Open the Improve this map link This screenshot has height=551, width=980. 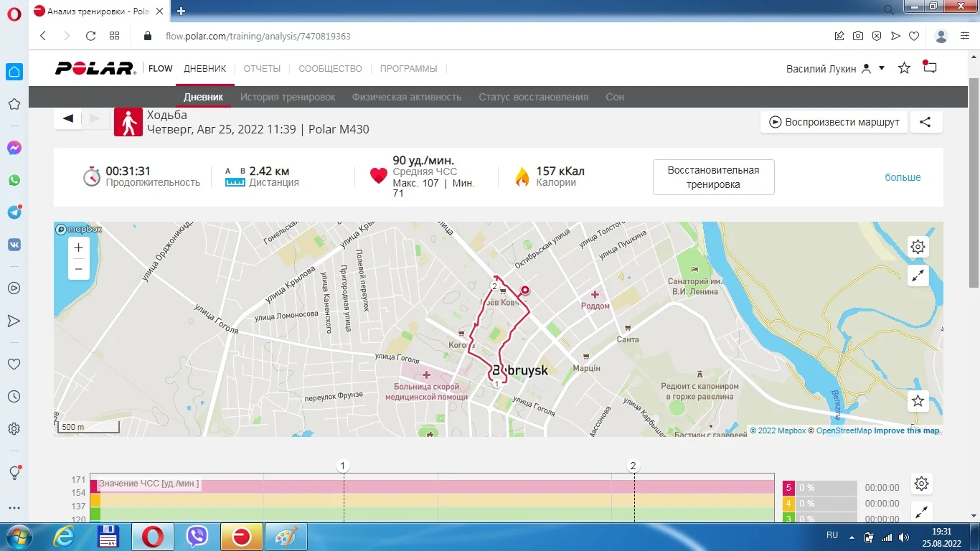[x=907, y=430]
